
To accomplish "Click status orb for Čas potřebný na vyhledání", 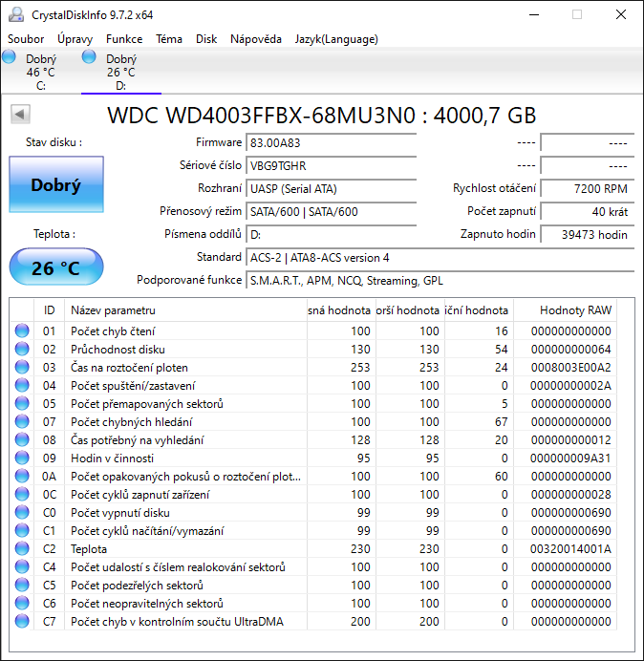I will [x=22, y=439].
